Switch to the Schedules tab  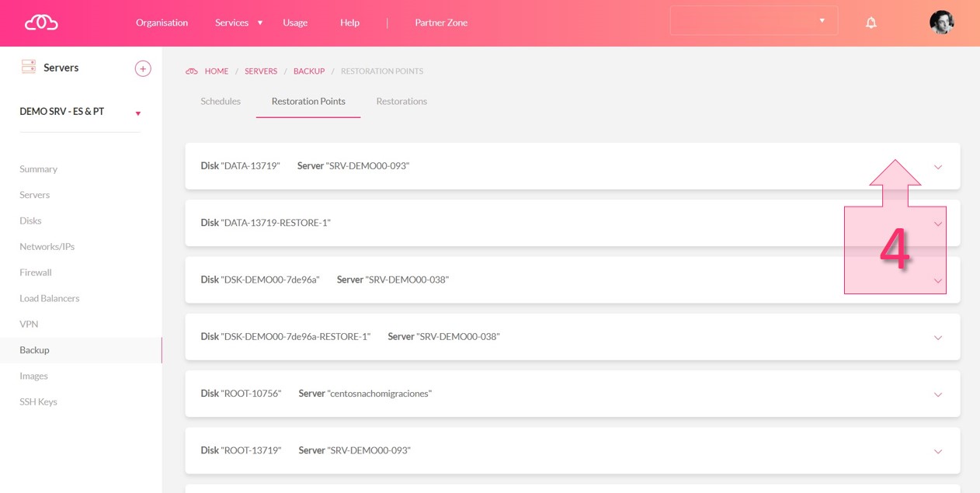coord(221,102)
